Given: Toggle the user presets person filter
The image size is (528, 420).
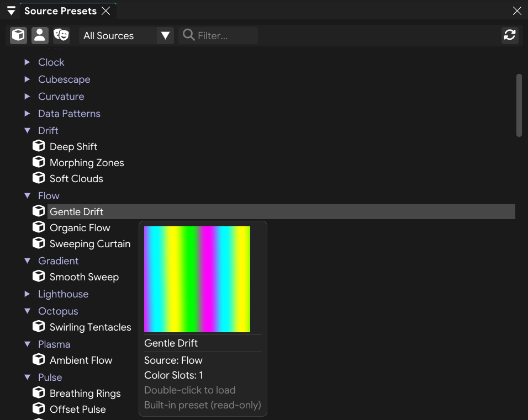Looking at the screenshot, I should pyautogui.click(x=40, y=35).
